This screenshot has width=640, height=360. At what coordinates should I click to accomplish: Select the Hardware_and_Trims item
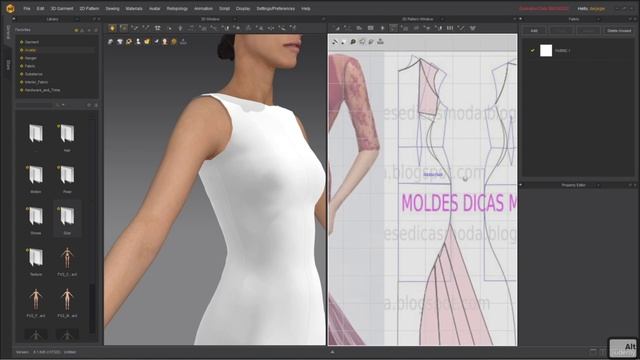(42, 90)
